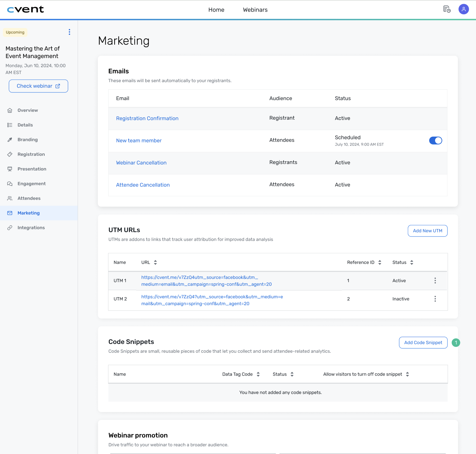Click the green notification badge numbered 1
Screen dimensions: 476x454
pos(456,343)
